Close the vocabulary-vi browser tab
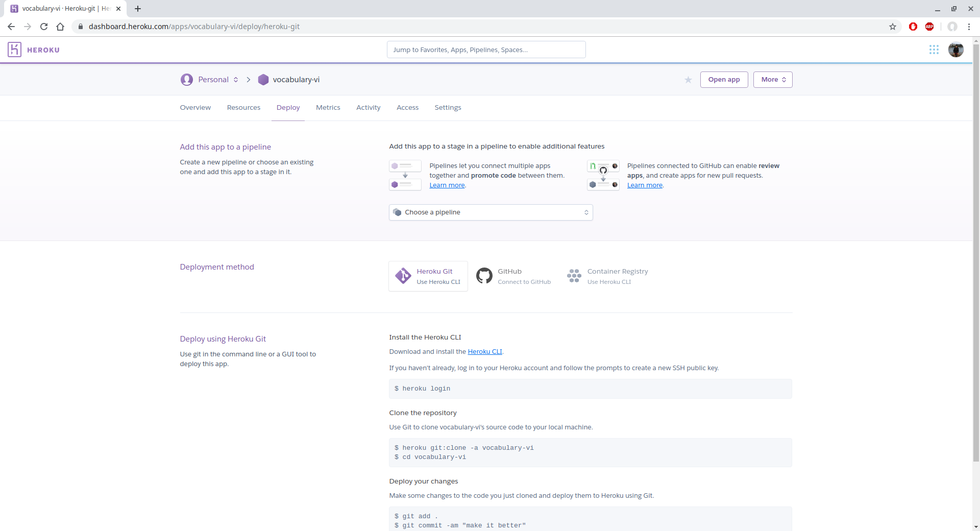Image resolution: width=980 pixels, height=531 pixels. coord(118,9)
